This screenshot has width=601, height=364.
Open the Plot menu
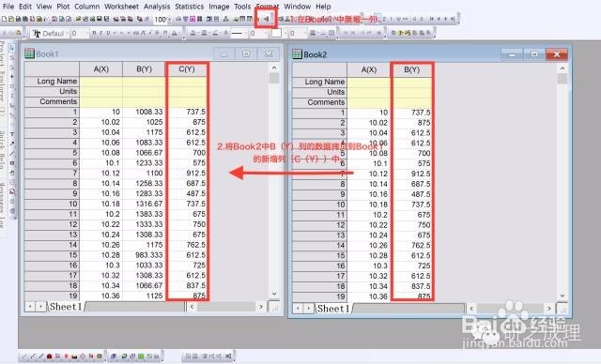pos(63,7)
